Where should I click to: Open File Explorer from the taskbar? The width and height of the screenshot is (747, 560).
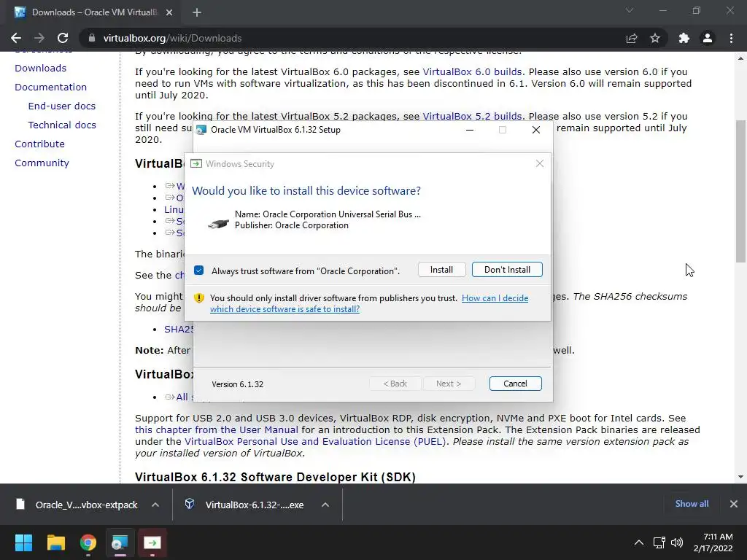[x=55, y=542]
